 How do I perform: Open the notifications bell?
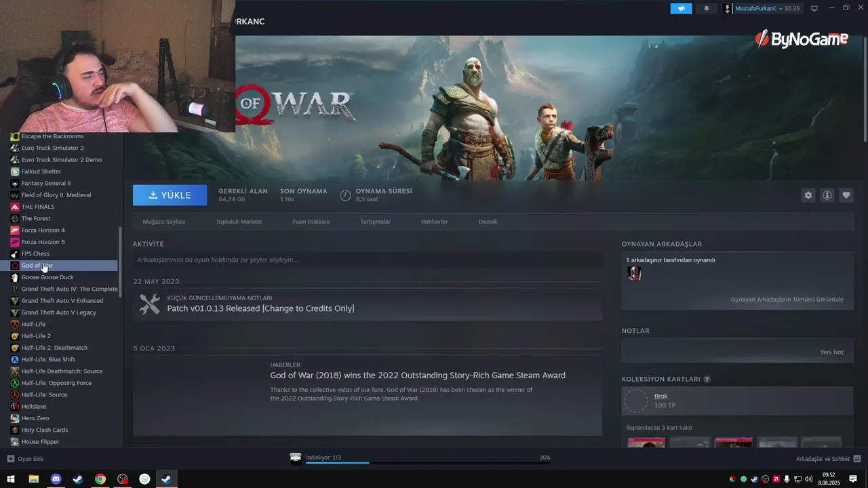pos(706,8)
